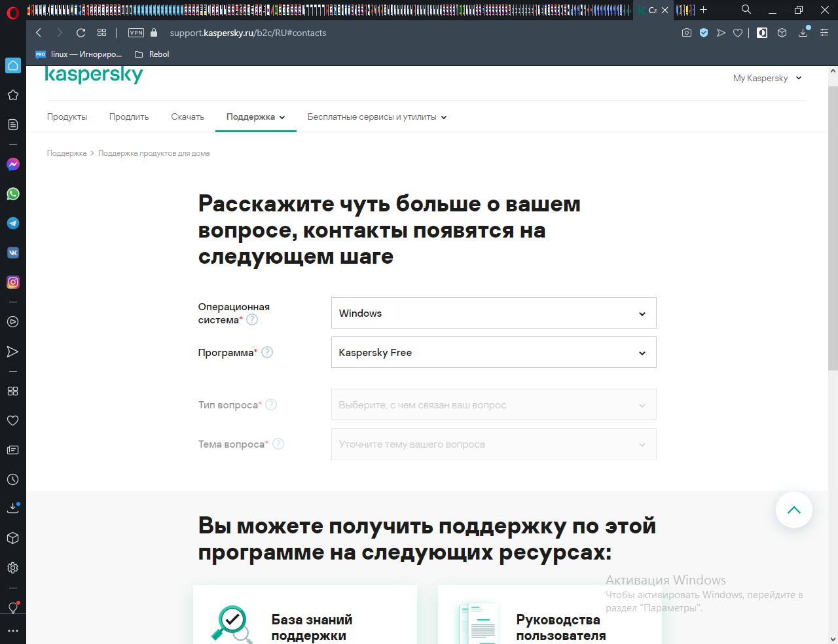
Task: Follow the 'Поддержка' breadcrumb link
Action: (x=67, y=153)
